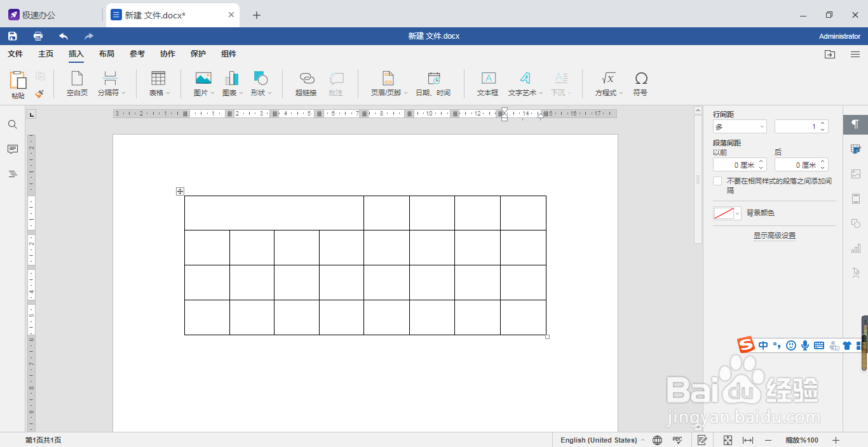Switch to Plugins (组件) tab
The width and height of the screenshot is (868, 447).
[229, 54]
